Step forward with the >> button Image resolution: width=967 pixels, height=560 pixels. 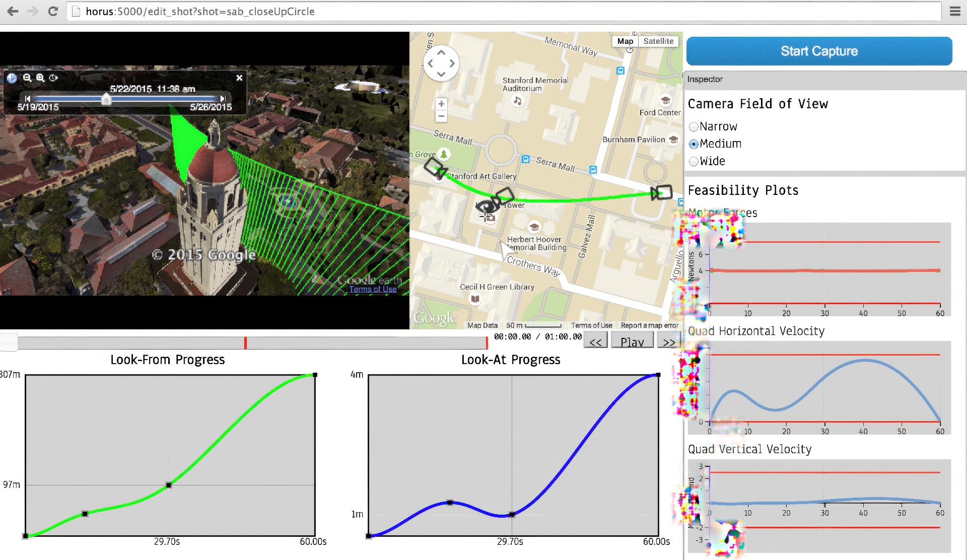(x=669, y=341)
